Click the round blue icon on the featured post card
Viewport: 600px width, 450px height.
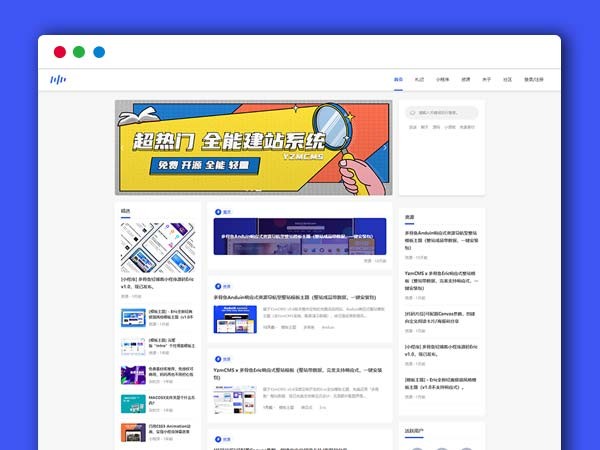pyautogui.click(x=217, y=212)
